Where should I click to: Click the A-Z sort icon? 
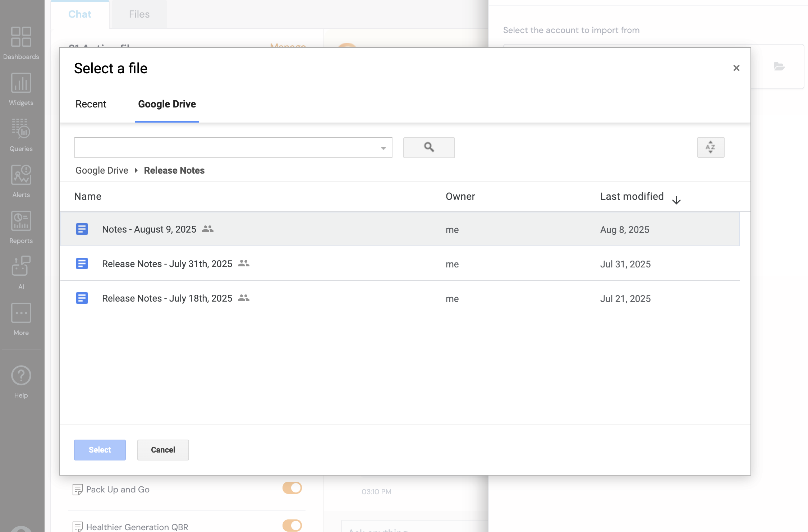(711, 147)
